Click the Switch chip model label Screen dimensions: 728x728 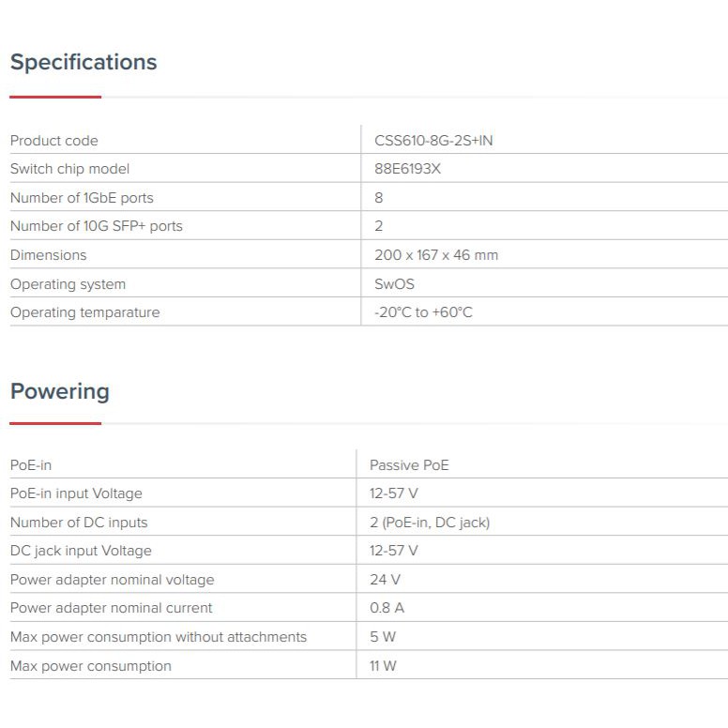(x=69, y=169)
